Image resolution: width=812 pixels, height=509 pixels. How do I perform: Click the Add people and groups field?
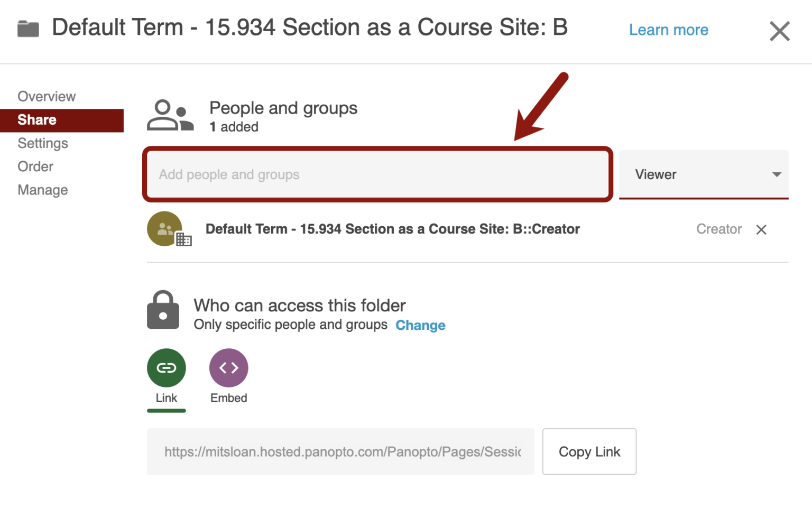377,174
